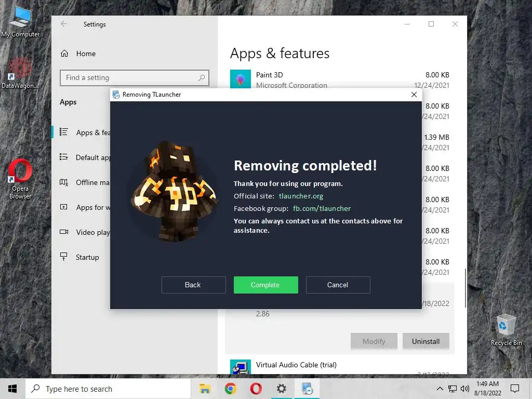
Task: Click the Back button in TLauncher dialog
Action: [x=193, y=285]
